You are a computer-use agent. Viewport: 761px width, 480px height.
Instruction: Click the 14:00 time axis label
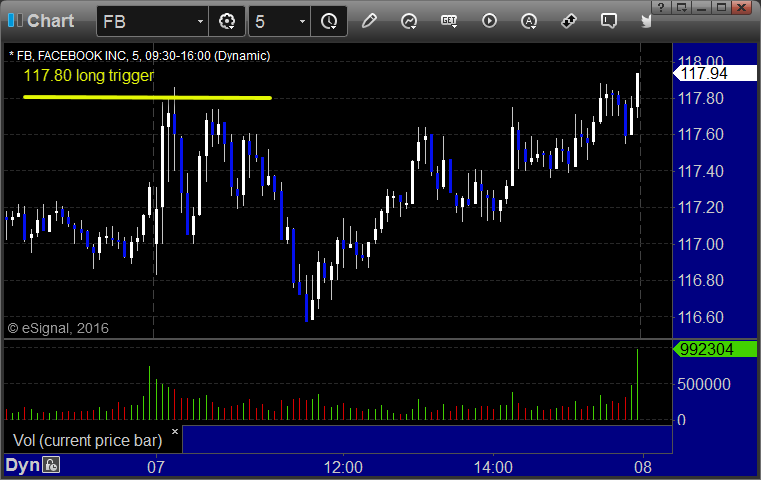(x=493, y=467)
